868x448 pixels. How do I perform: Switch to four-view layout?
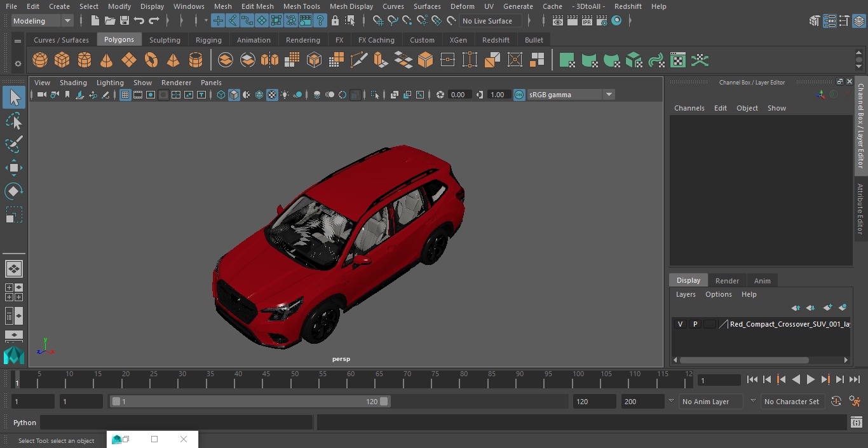coord(14,292)
